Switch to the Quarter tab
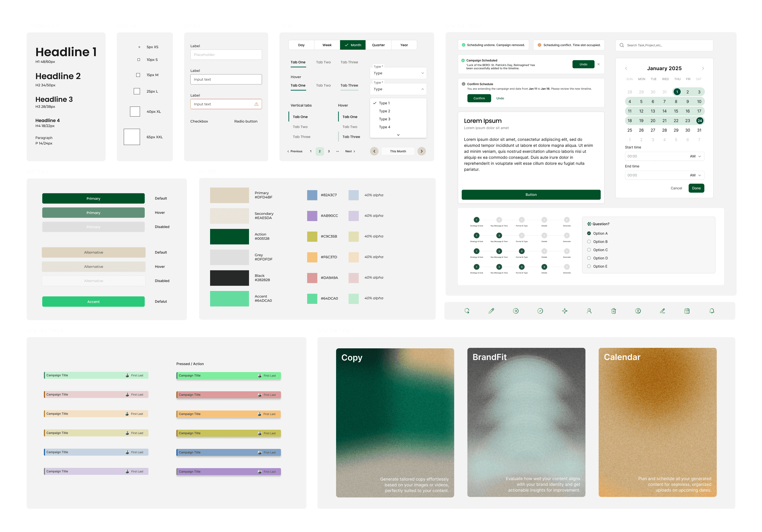Viewport: 762px width, 532px height. [x=378, y=45]
